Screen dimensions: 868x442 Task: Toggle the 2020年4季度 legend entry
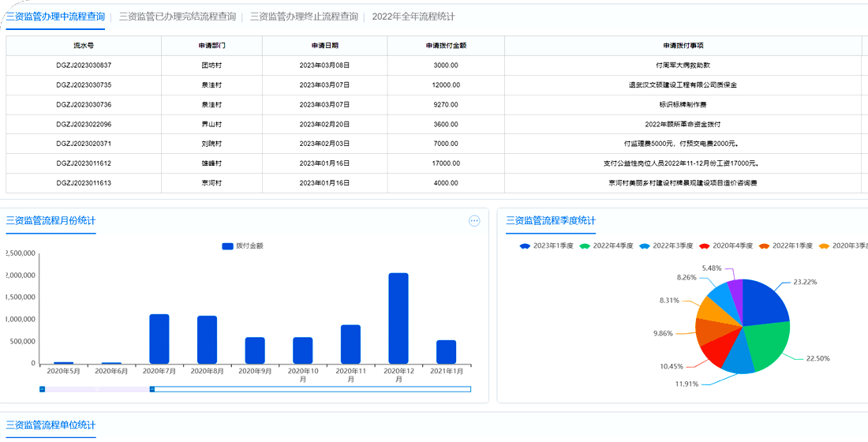pos(726,245)
